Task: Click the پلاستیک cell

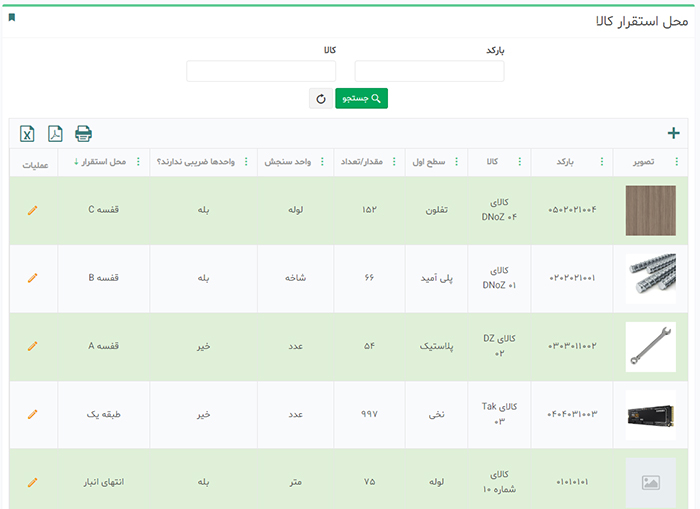Action: point(436,346)
